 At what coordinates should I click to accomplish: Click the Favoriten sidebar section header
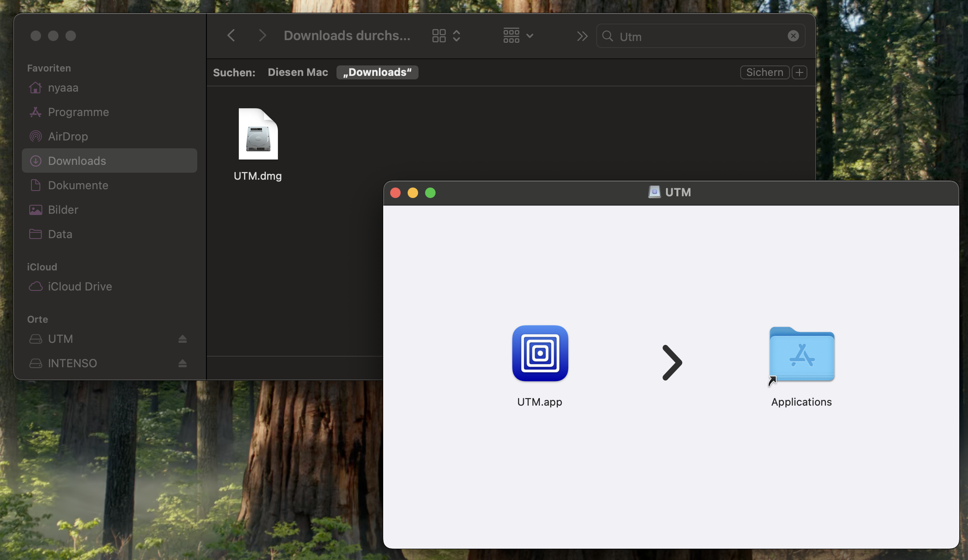pyautogui.click(x=49, y=68)
